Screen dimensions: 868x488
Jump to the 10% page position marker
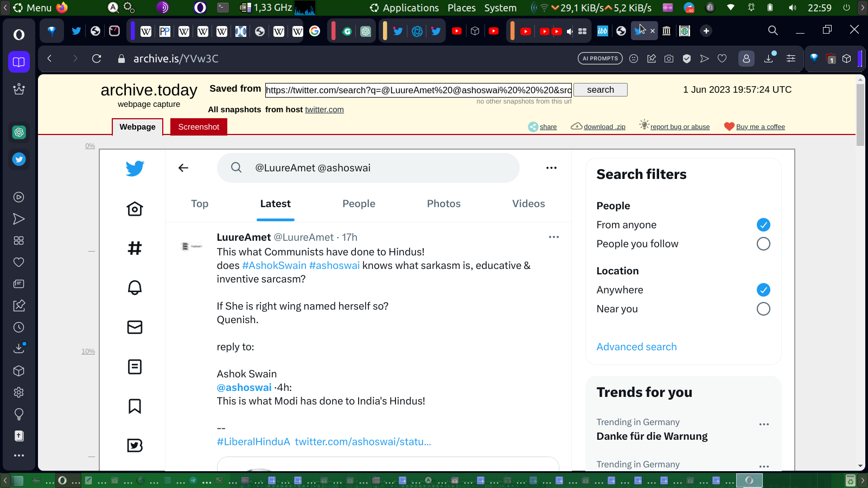(x=88, y=351)
